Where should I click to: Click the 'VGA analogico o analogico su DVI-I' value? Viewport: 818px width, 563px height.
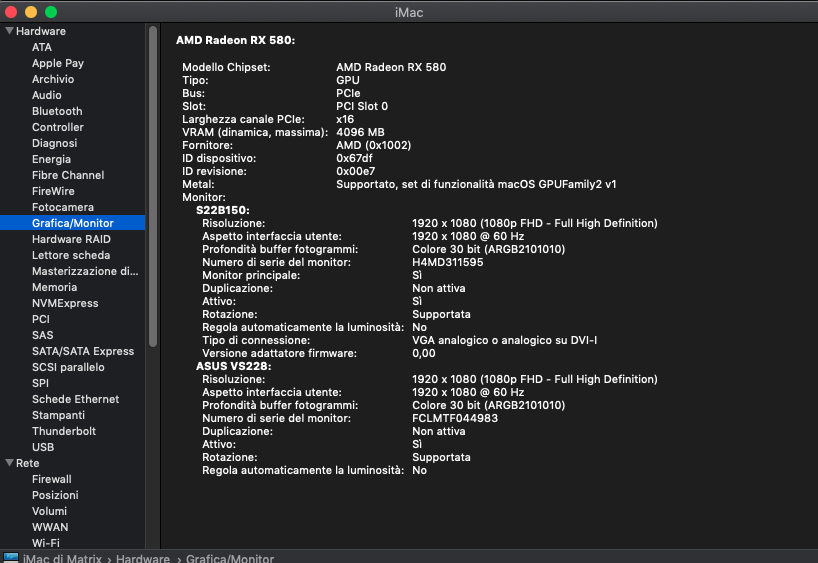504,340
